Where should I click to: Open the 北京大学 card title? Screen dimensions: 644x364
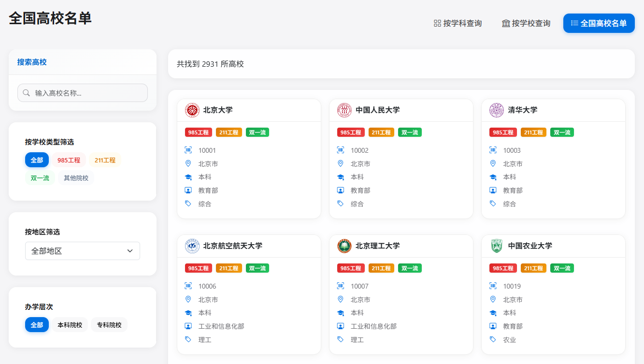pyautogui.click(x=218, y=110)
